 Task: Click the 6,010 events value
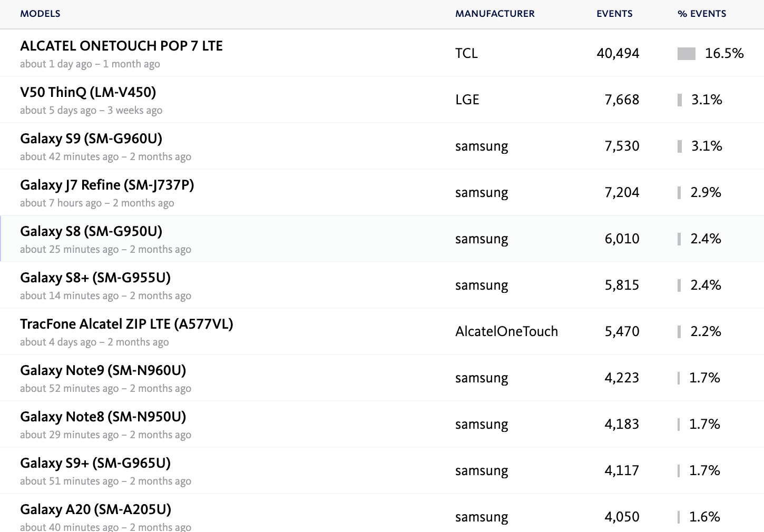[622, 239]
